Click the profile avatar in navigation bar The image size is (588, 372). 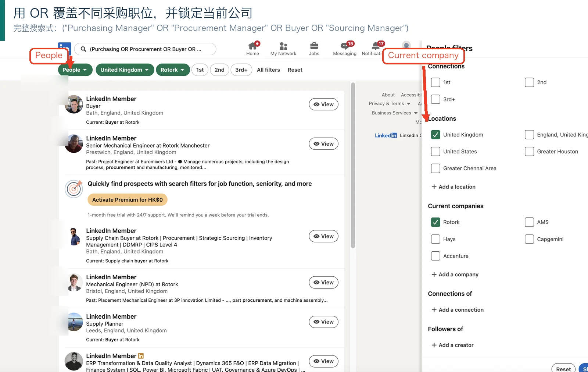coord(406,46)
